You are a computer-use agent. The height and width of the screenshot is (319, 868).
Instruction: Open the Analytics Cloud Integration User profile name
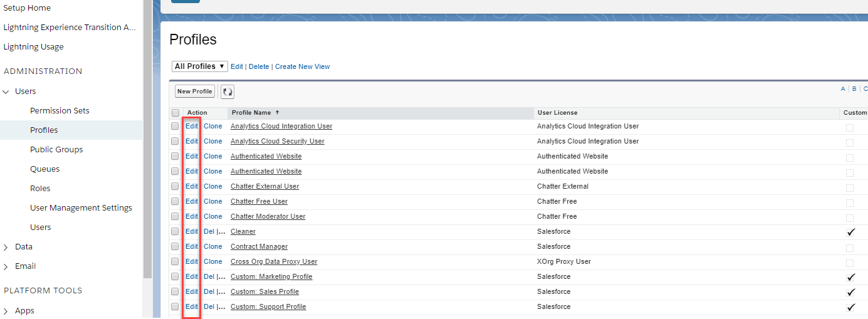[281, 126]
